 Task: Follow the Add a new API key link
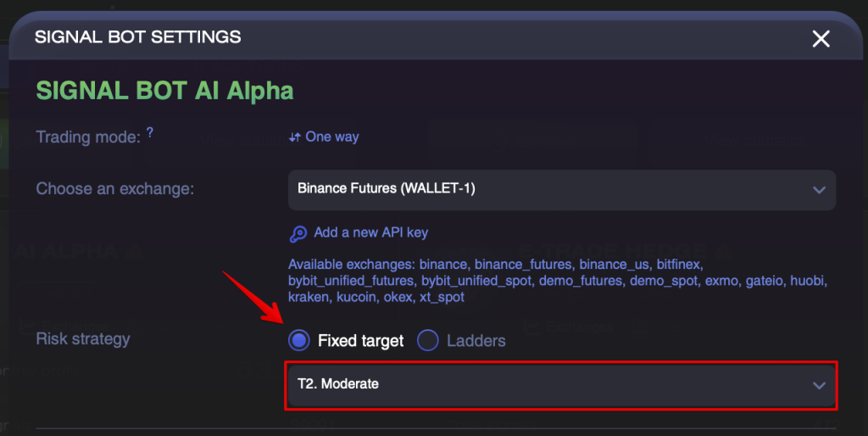(371, 232)
